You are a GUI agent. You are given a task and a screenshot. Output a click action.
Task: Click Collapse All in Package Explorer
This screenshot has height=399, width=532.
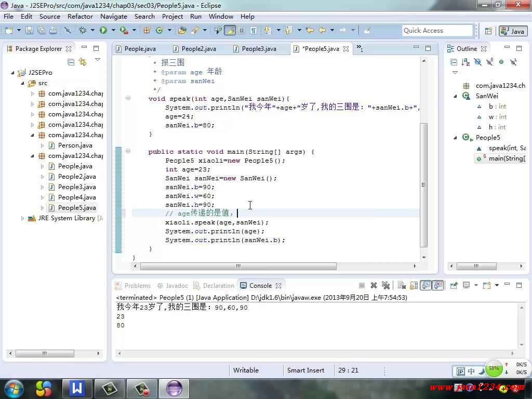(x=71, y=62)
